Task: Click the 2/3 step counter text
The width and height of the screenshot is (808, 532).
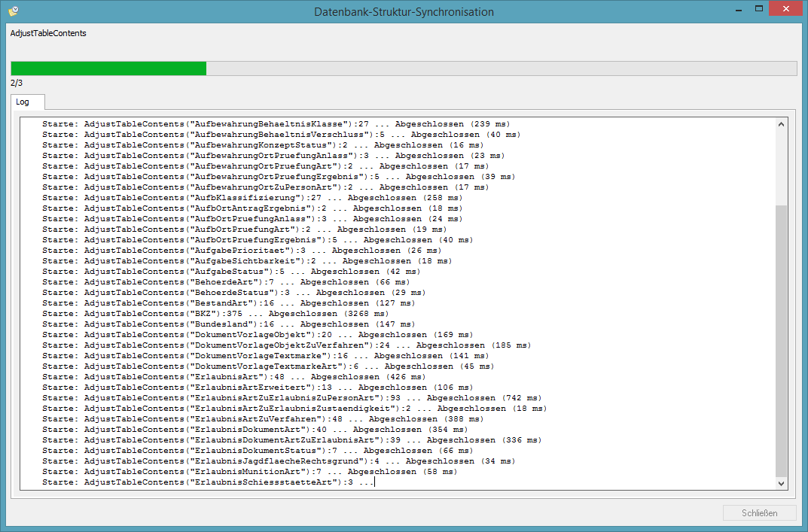Action: 17,83
